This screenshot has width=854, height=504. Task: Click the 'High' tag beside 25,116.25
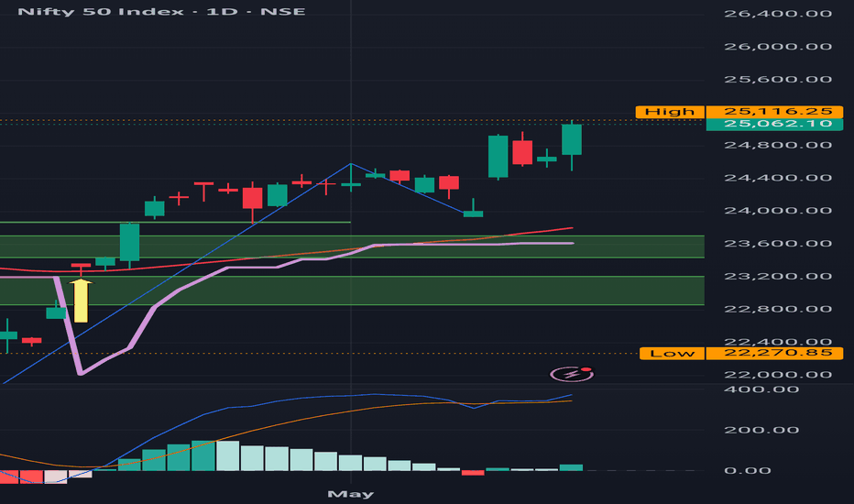pos(670,112)
